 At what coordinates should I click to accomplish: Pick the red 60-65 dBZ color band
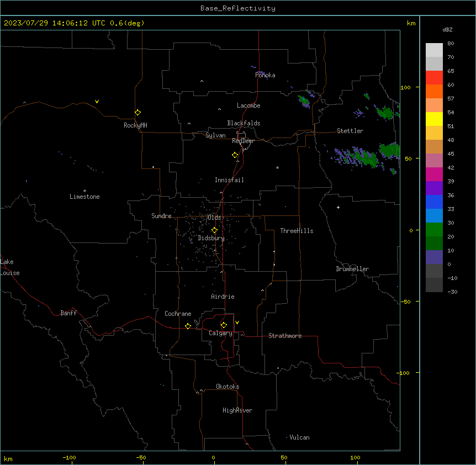tap(434, 78)
